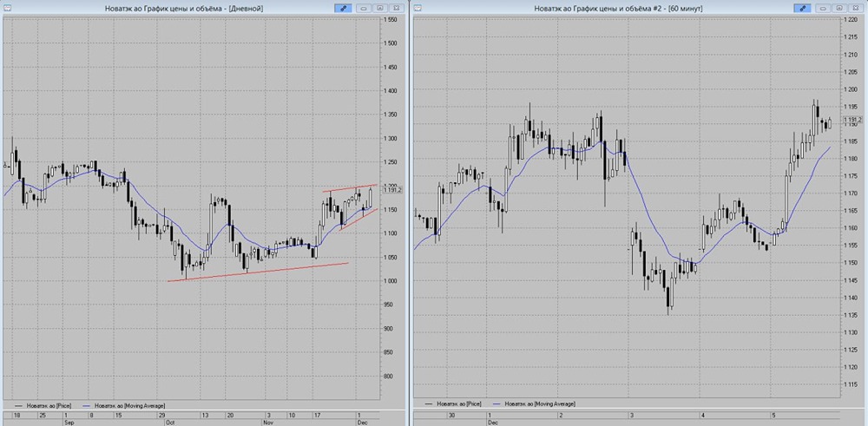Click the 1 550 price level on the daily chart axis
This screenshot has width=868, height=426.
(391, 19)
